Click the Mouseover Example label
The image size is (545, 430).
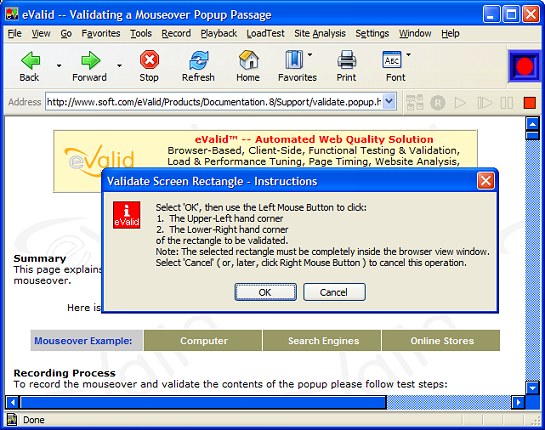(x=83, y=341)
